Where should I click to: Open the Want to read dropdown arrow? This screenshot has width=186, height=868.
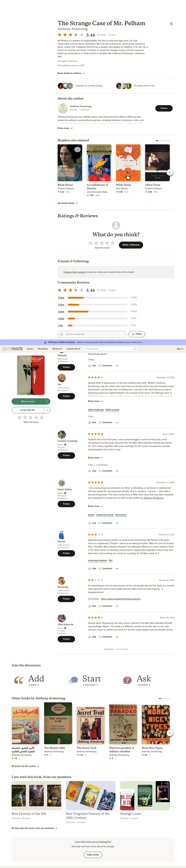point(47,401)
